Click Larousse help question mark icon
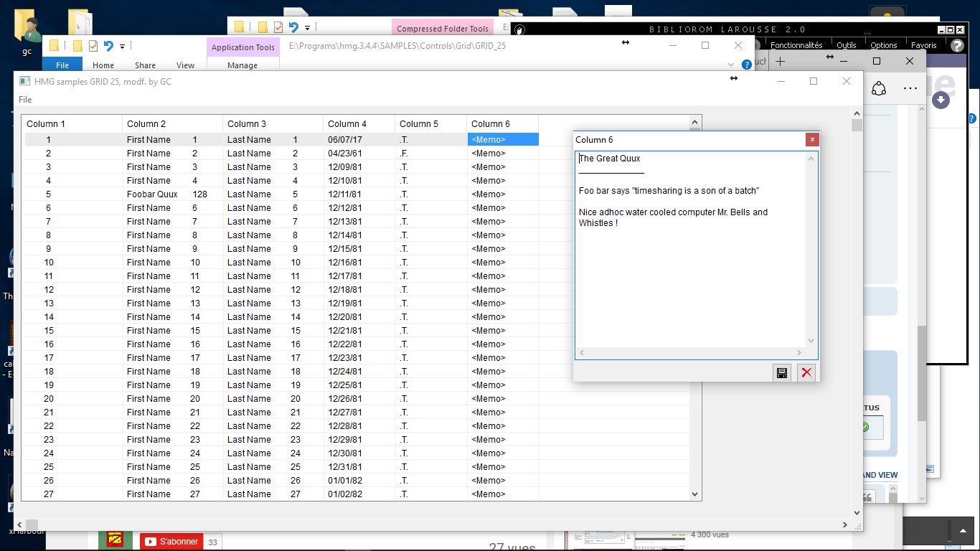The width and height of the screenshot is (980, 551). coord(957,45)
